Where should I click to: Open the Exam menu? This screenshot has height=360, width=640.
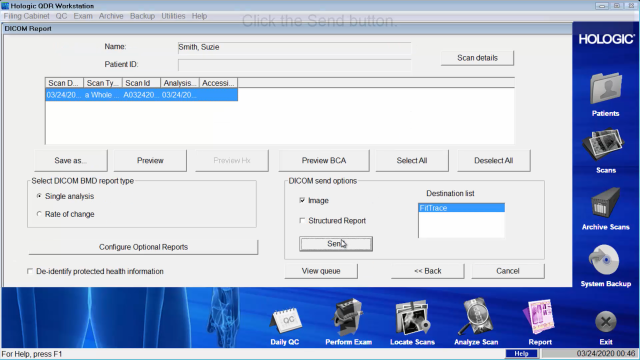(83, 16)
